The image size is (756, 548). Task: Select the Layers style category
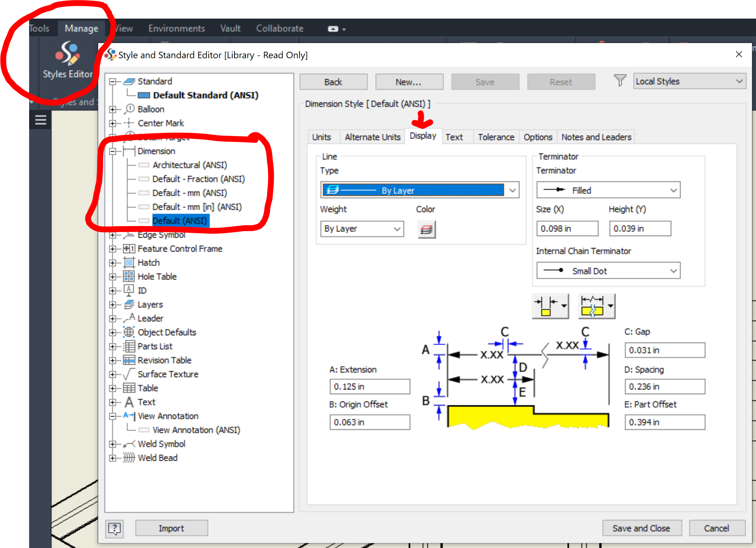150,305
